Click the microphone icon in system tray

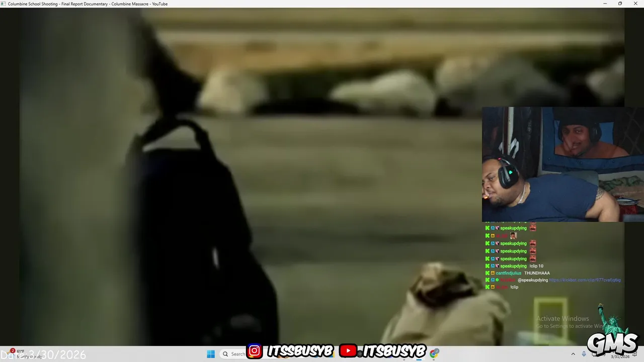pyautogui.click(x=584, y=354)
